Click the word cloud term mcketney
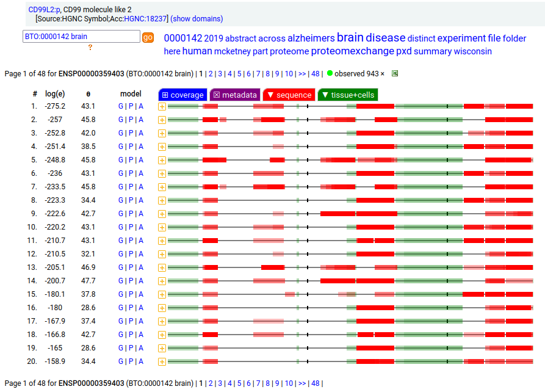This screenshot has height=392, width=545. coord(232,51)
